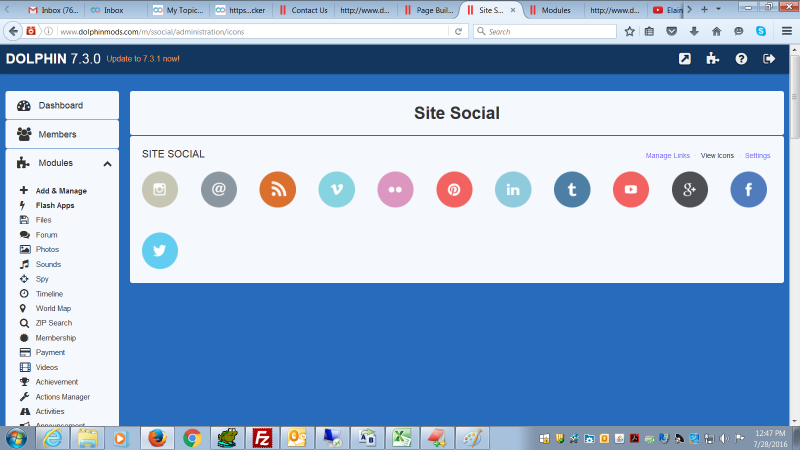Image resolution: width=800 pixels, height=450 pixels.
Task: Click Manage Links link
Action: (667, 156)
